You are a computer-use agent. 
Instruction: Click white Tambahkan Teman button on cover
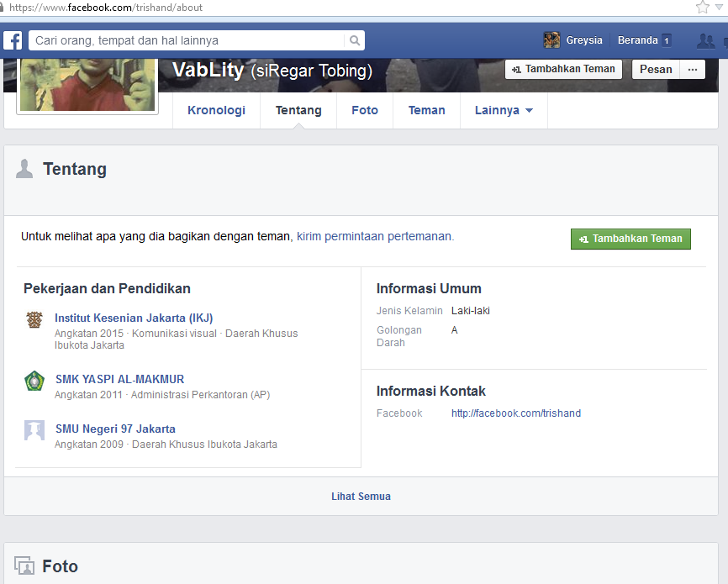coord(563,69)
